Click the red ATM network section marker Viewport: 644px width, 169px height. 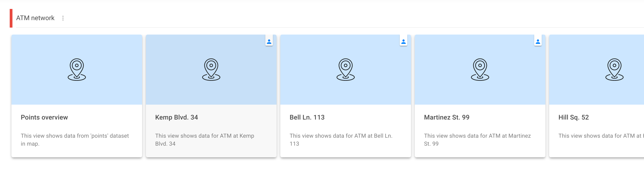coord(11,18)
